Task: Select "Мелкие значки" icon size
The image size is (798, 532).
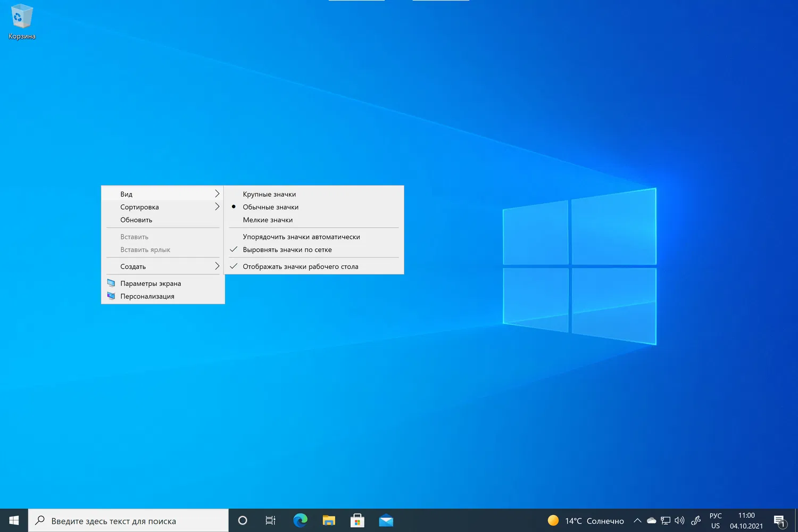Action: click(x=268, y=220)
